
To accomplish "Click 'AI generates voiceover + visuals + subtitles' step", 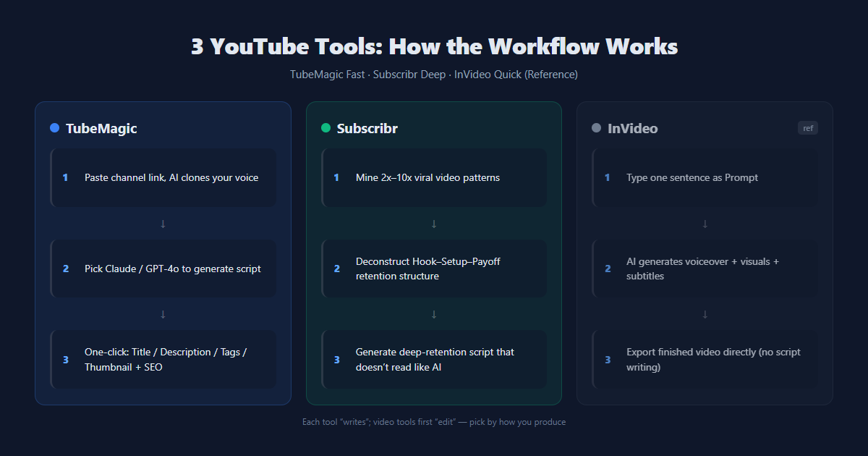I will click(705, 269).
